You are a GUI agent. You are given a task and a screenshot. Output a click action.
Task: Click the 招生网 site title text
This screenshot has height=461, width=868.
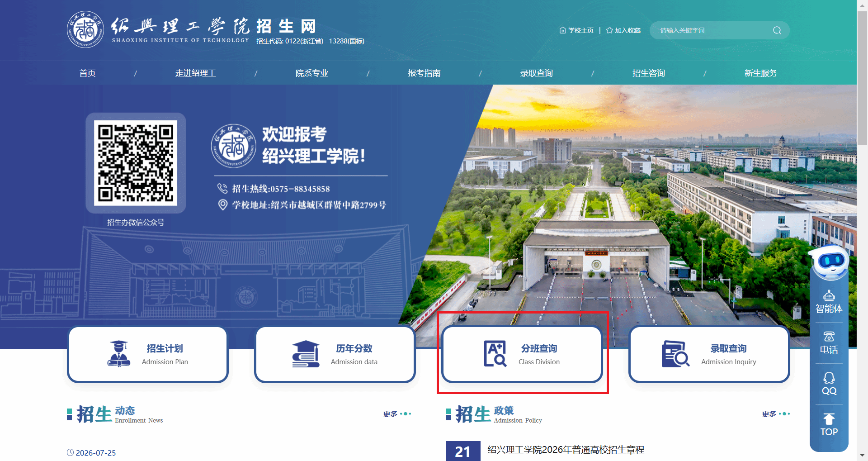286,26
